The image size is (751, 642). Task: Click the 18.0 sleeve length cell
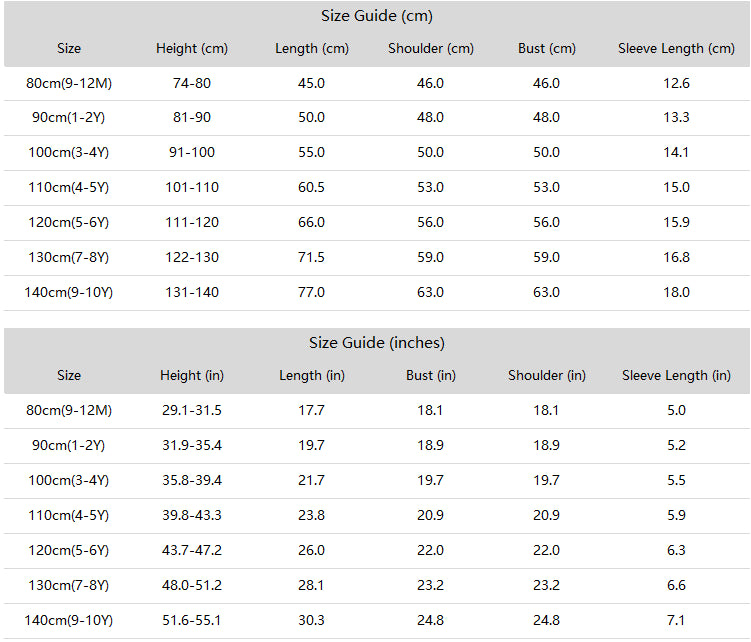676,292
